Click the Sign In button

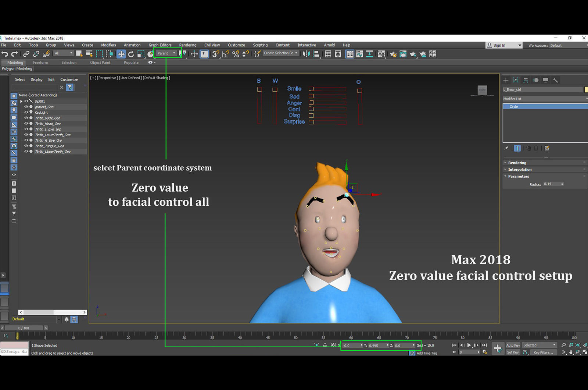point(504,45)
